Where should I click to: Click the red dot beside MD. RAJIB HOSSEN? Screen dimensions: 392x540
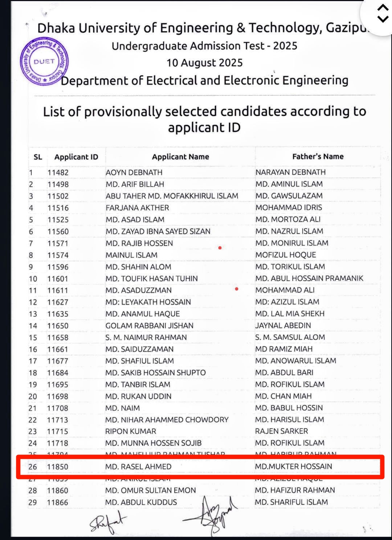coord(220,248)
